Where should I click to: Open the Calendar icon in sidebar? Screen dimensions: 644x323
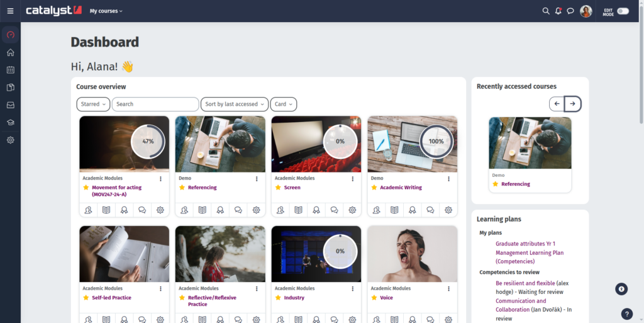point(10,70)
